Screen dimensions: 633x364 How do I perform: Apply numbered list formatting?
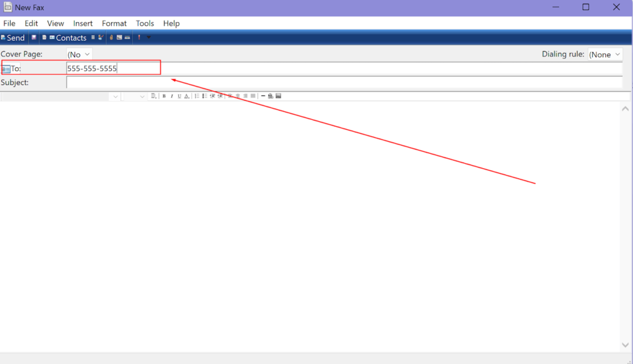tap(197, 96)
